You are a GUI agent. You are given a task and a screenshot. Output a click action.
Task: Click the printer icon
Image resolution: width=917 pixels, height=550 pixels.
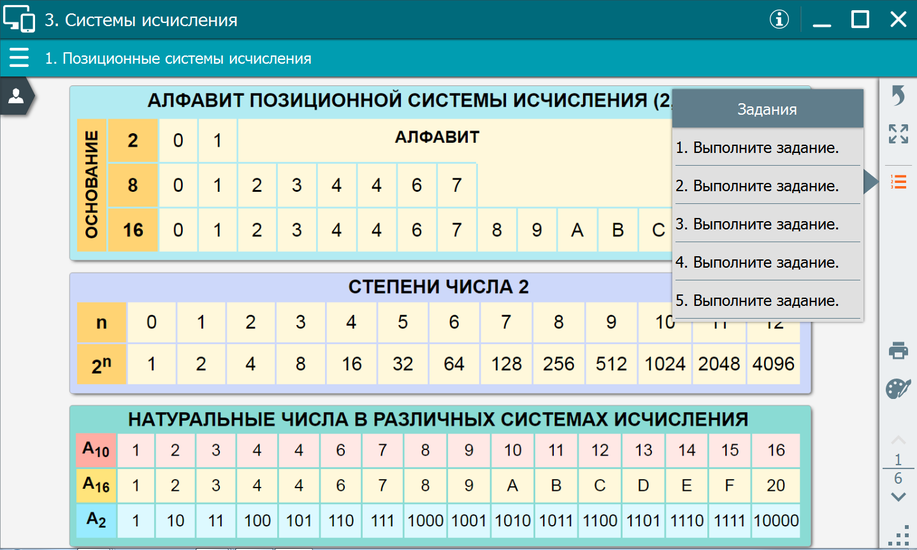[x=898, y=350]
